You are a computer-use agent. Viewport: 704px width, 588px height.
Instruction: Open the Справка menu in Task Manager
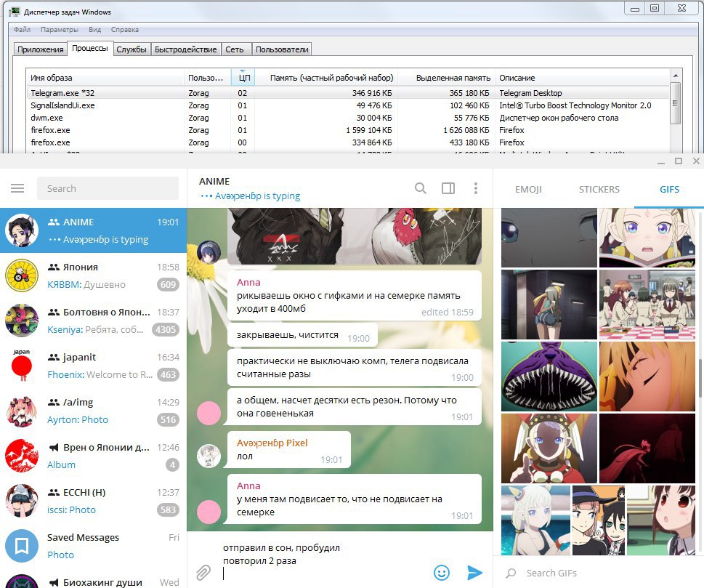tap(125, 30)
